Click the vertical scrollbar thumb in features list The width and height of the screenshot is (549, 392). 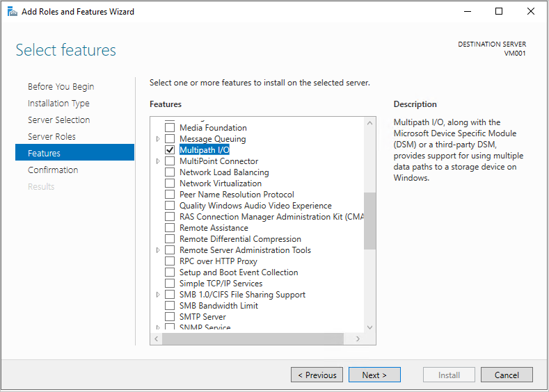(x=369, y=220)
